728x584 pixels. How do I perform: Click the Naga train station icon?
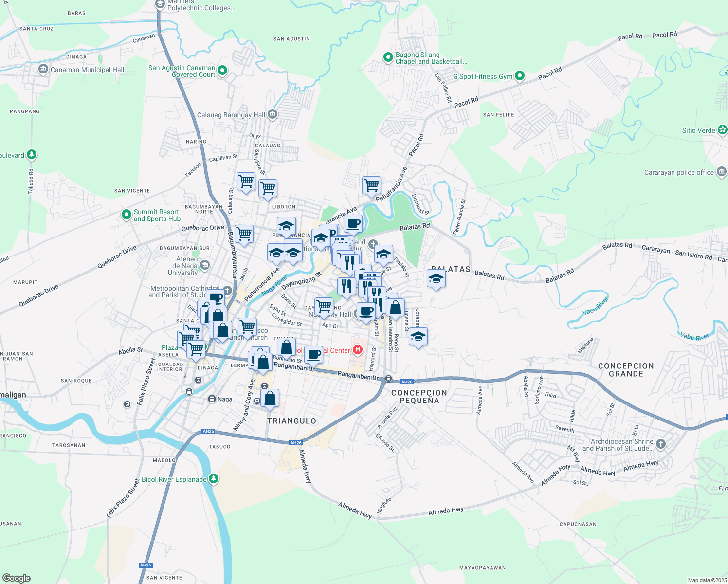coord(211,399)
